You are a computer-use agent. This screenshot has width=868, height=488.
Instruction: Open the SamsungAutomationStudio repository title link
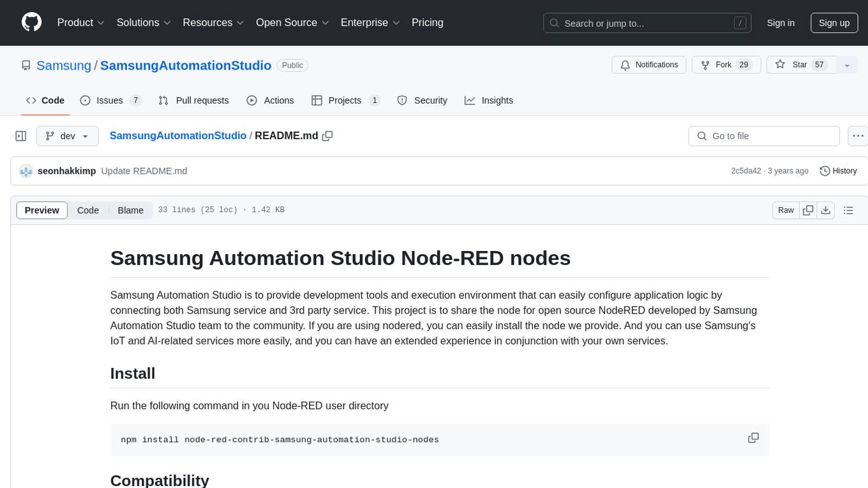pos(186,65)
